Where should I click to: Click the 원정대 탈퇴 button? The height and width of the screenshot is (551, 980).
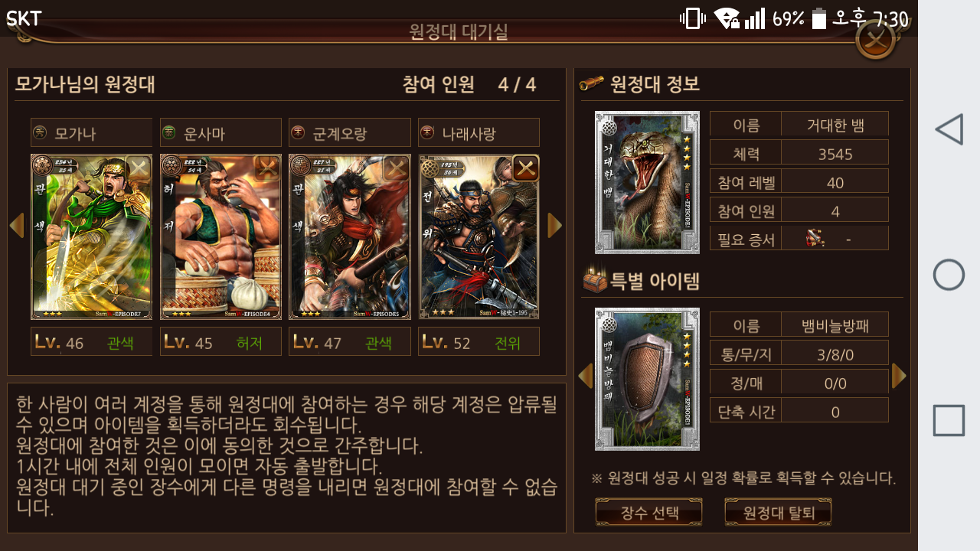click(x=778, y=512)
